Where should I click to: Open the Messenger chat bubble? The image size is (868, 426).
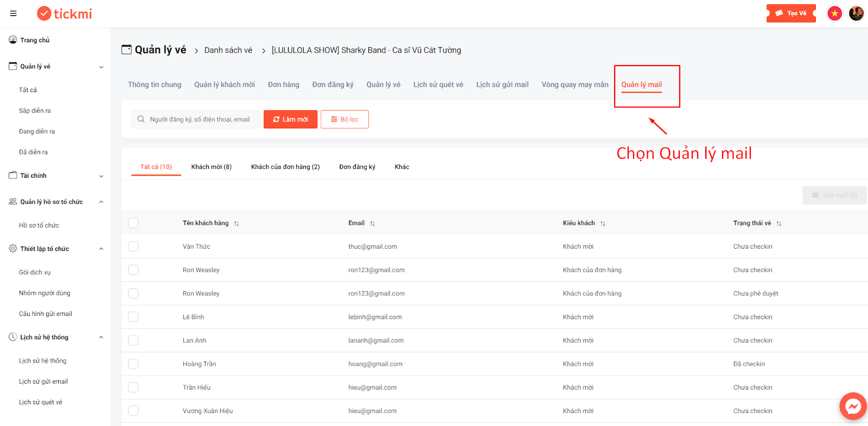[x=853, y=406]
